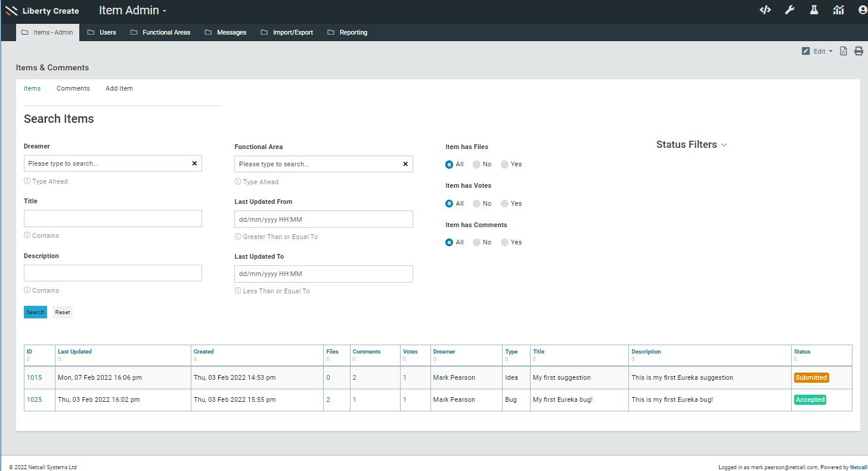Select No for Item has Votes

477,204
